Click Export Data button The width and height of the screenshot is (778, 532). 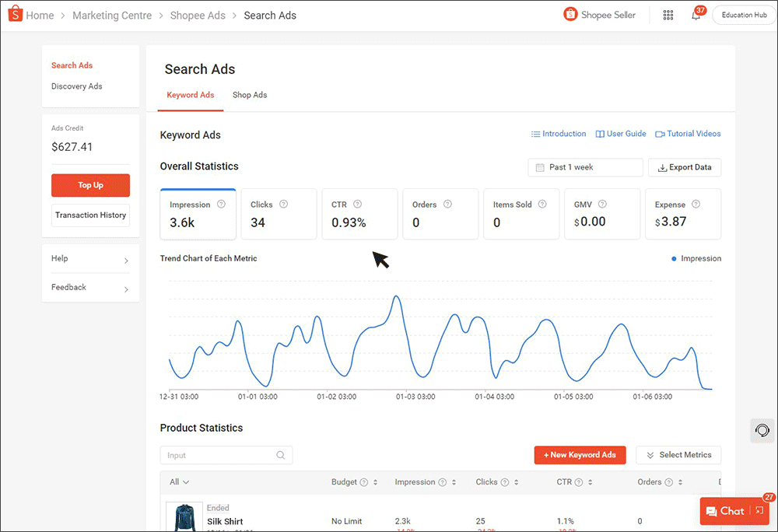[685, 167]
